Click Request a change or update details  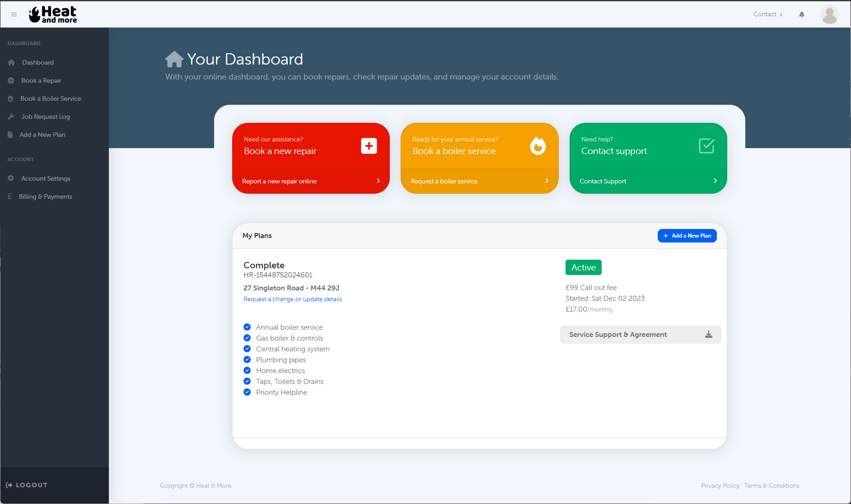pyautogui.click(x=293, y=299)
